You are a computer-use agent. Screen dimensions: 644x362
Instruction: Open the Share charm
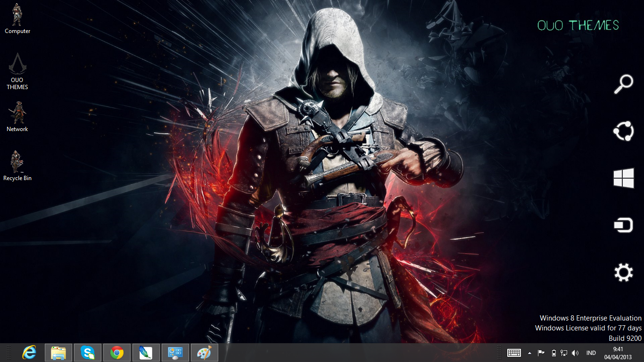point(623,132)
